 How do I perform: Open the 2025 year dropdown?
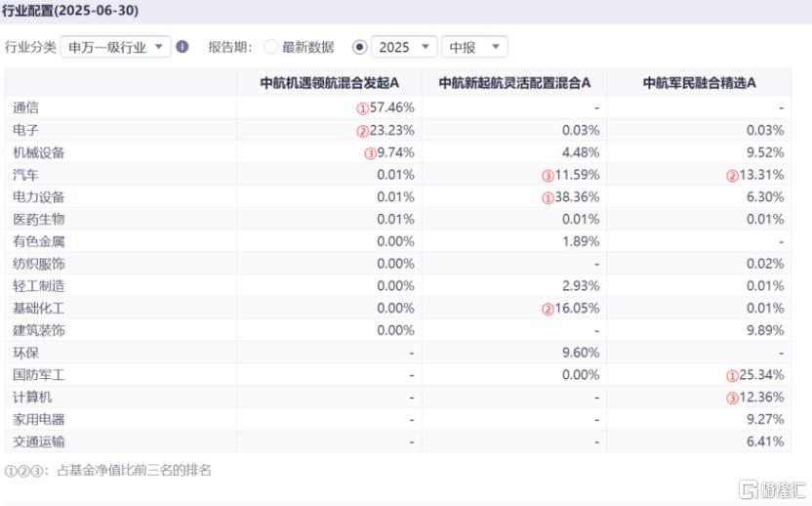[x=404, y=47]
